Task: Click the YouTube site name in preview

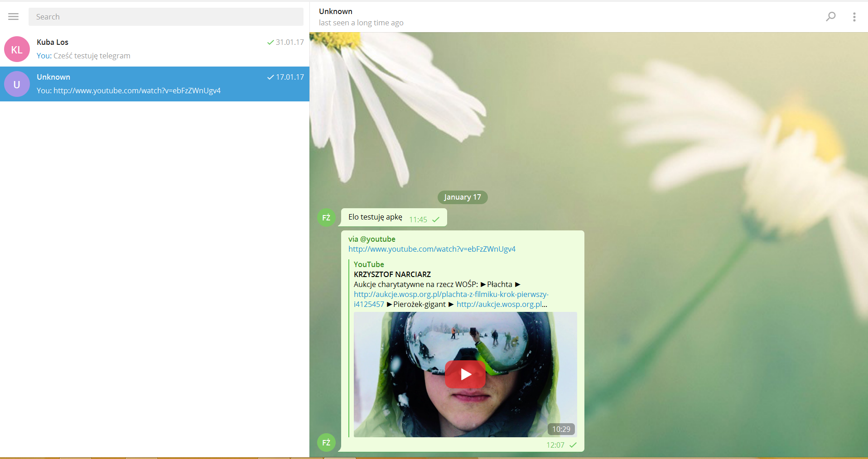Action: [x=369, y=264]
